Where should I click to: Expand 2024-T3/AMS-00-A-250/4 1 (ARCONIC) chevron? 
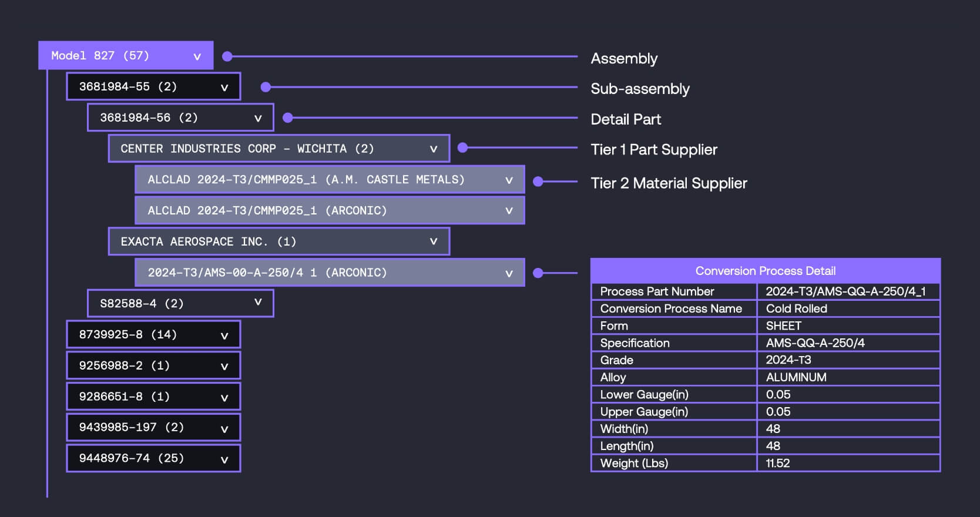click(x=509, y=273)
